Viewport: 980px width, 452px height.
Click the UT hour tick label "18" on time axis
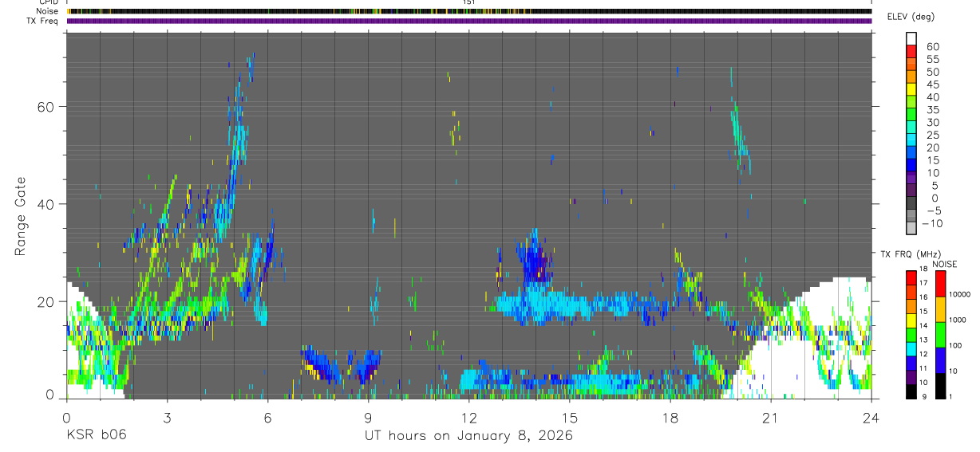(x=670, y=418)
